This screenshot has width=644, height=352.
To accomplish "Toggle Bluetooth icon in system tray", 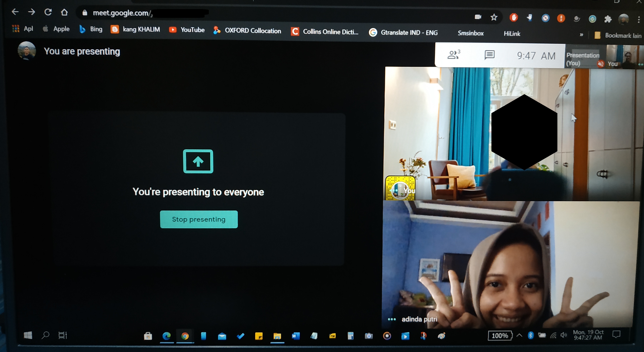I will tap(531, 335).
